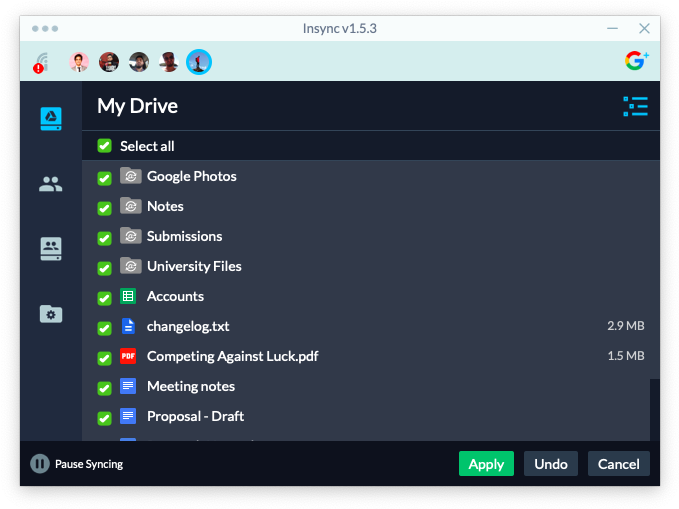
Task: Open the University Files folder name
Action: (x=194, y=266)
